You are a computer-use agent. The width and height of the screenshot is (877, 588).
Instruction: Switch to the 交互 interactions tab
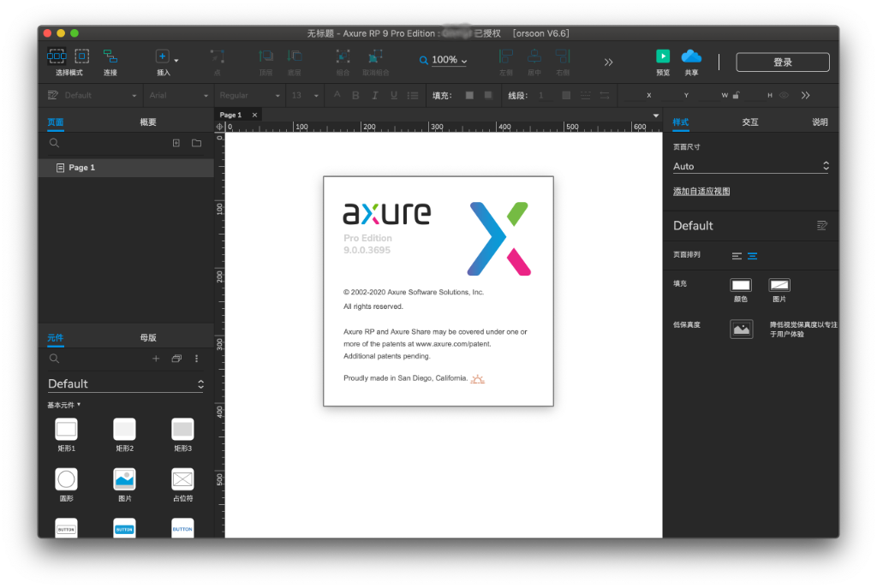[750, 122]
